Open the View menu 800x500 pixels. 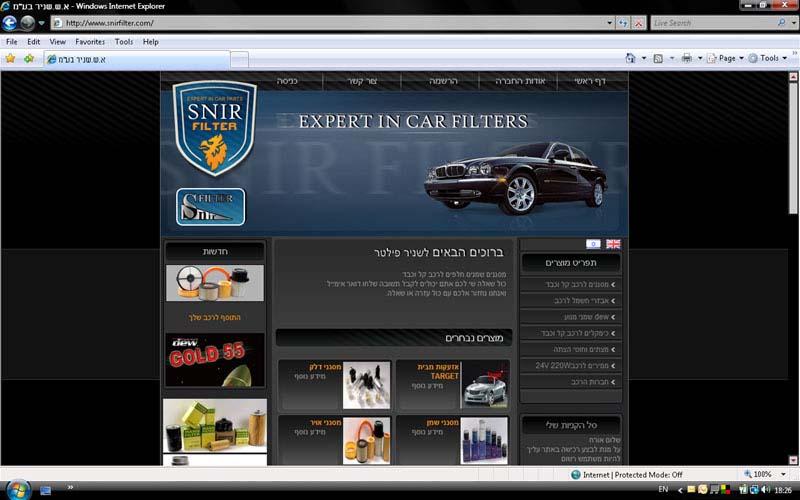pos(57,42)
